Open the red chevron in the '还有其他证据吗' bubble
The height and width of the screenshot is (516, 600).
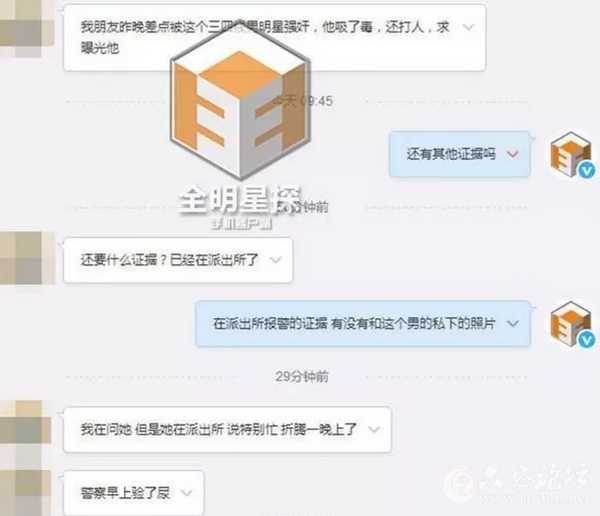512,154
